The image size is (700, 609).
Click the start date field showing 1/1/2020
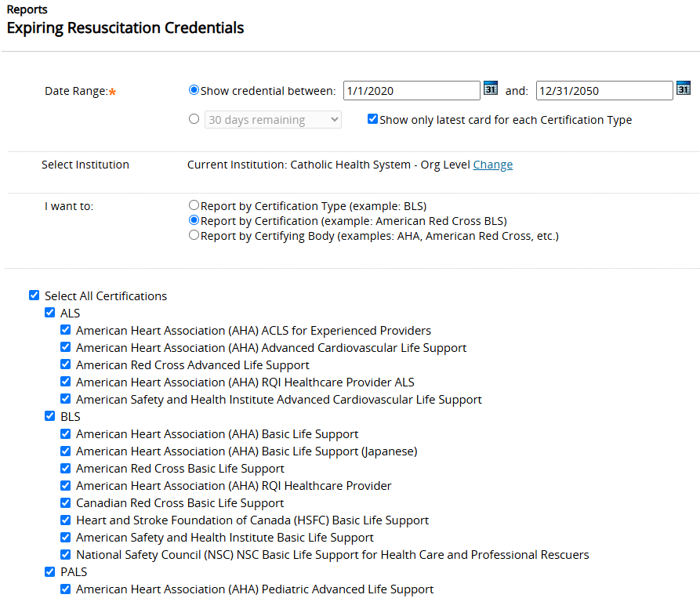pos(412,91)
